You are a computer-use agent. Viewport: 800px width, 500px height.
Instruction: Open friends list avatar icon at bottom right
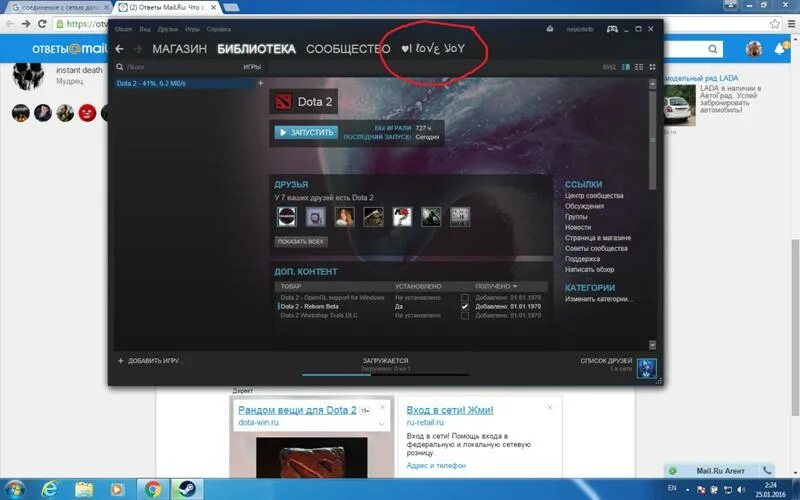coord(646,368)
